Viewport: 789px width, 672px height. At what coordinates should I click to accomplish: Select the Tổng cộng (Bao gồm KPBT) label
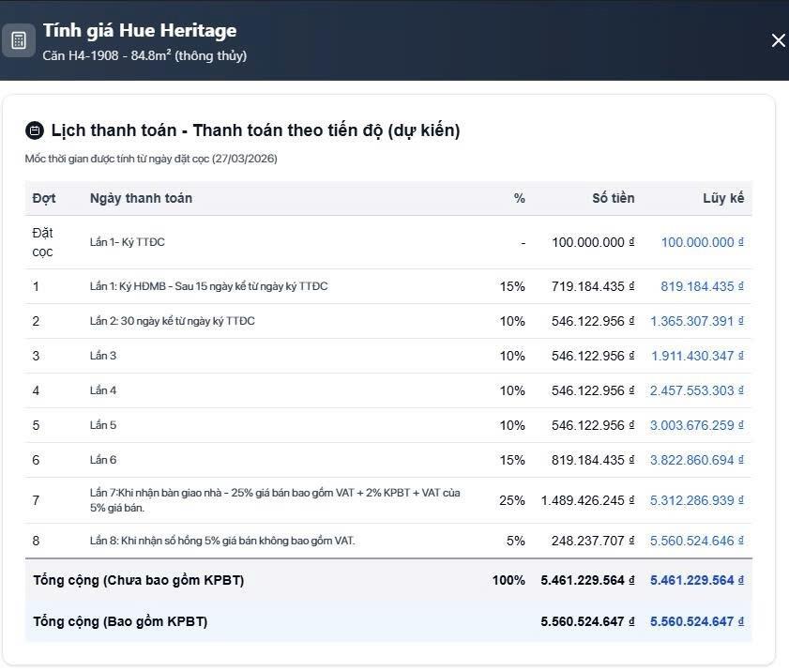pyautogui.click(x=120, y=621)
